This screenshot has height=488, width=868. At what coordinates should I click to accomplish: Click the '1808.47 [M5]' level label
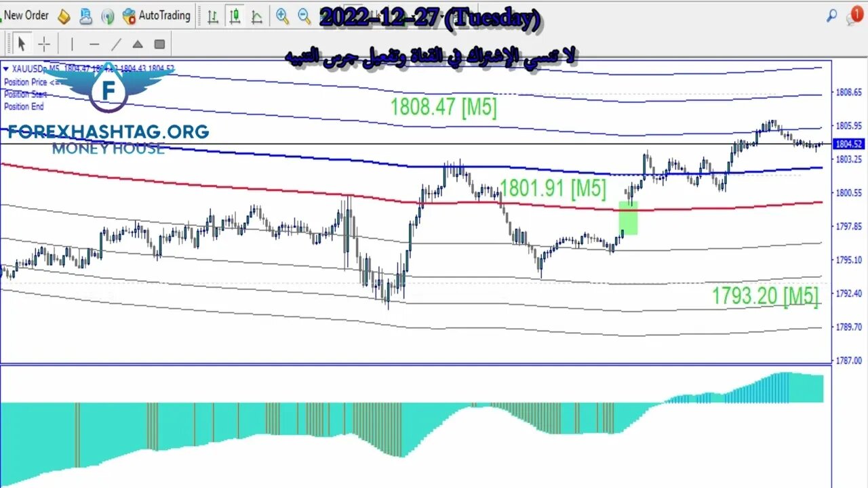(x=443, y=107)
